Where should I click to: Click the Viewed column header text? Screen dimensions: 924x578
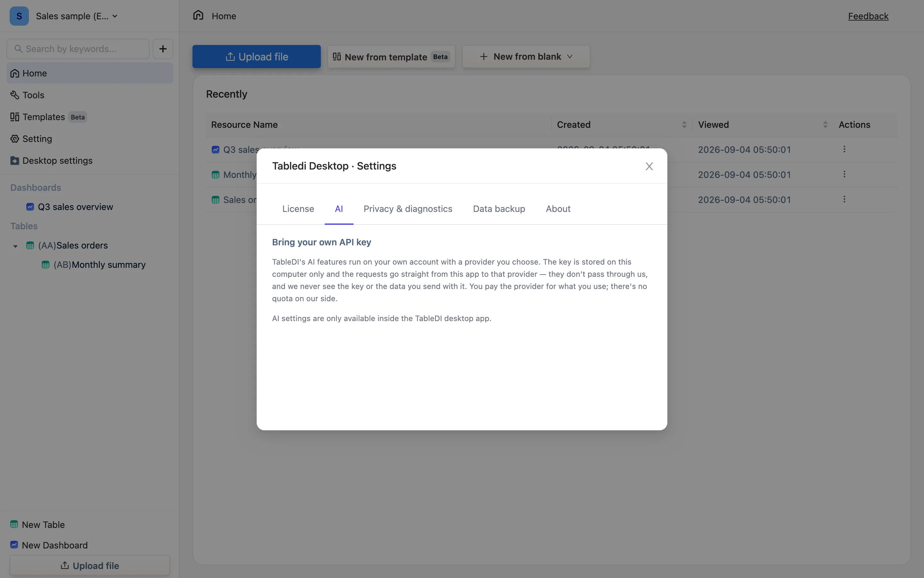713,125
